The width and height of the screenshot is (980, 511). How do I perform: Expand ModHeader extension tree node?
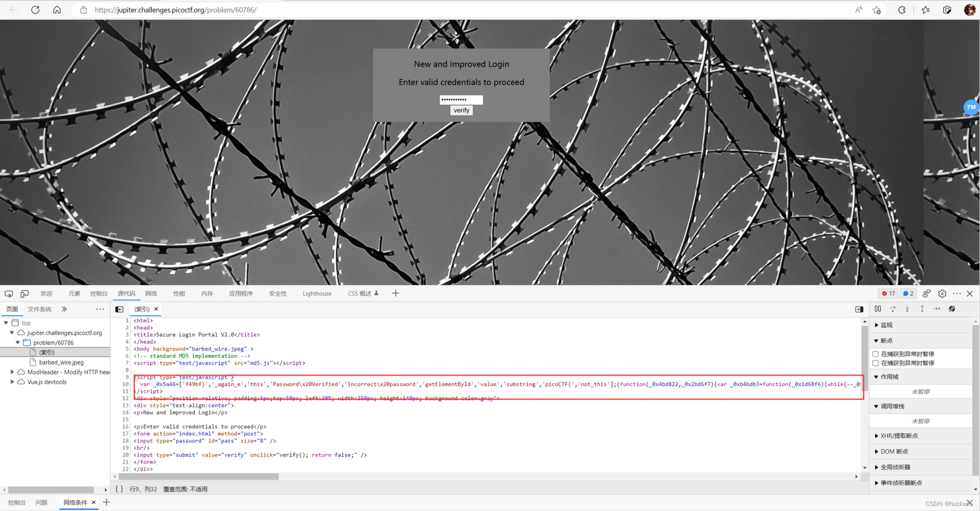pos(12,372)
